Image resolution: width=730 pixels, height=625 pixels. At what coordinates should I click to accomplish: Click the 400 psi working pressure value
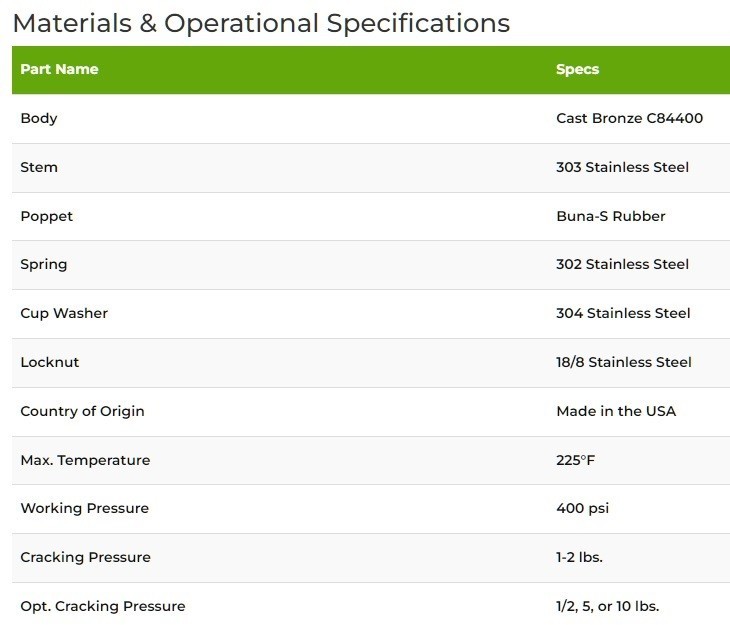(x=582, y=508)
